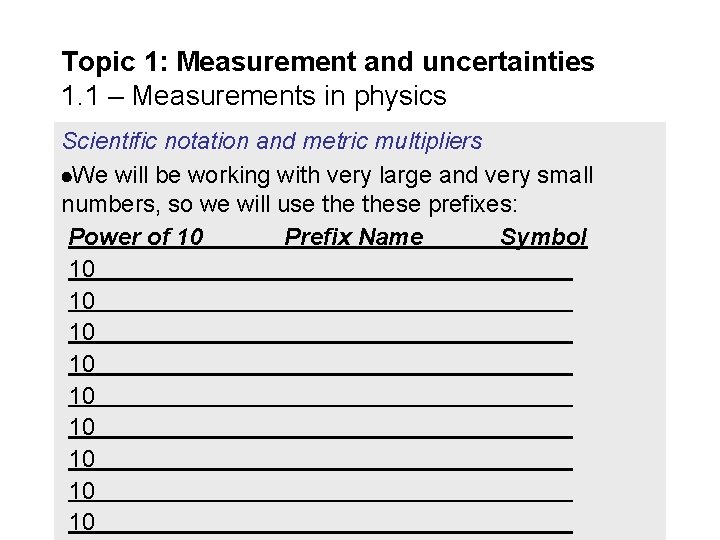This screenshot has width=720, height=540.
Task: Click the blank Symbol cell in first row
Action: [x=536, y=268]
